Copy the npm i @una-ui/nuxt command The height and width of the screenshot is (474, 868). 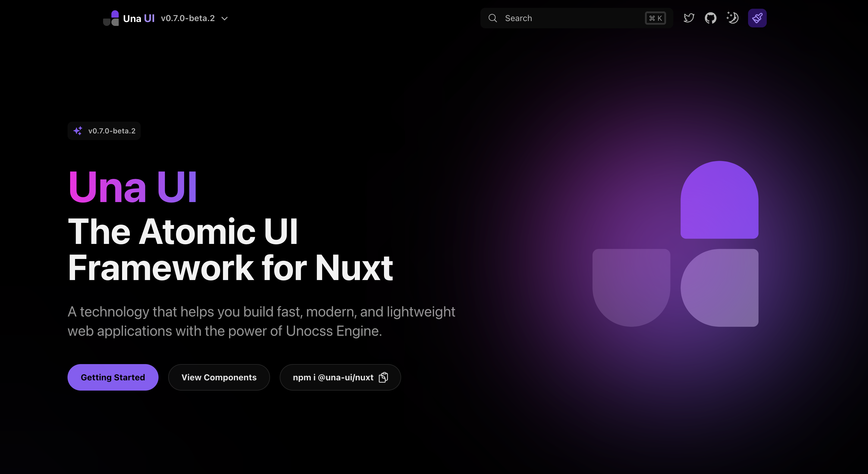tap(333, 377)
